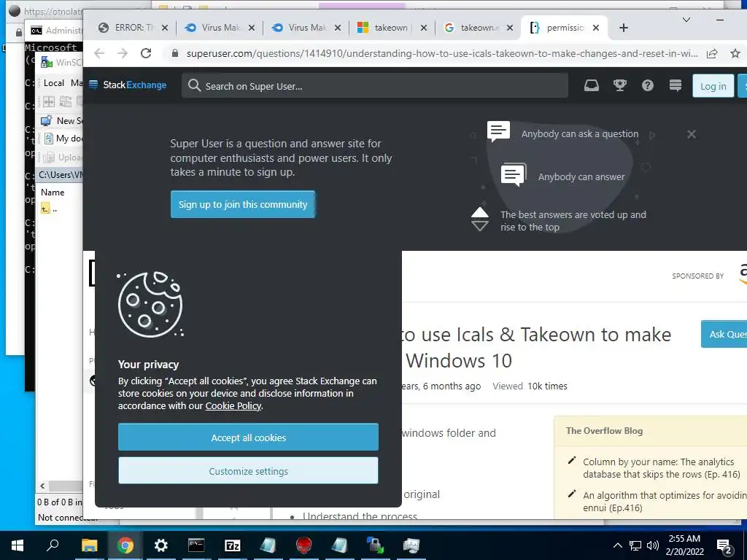The image size is (747, 560).
Task: Open the Windows Start menu
Action: (18, 545)
